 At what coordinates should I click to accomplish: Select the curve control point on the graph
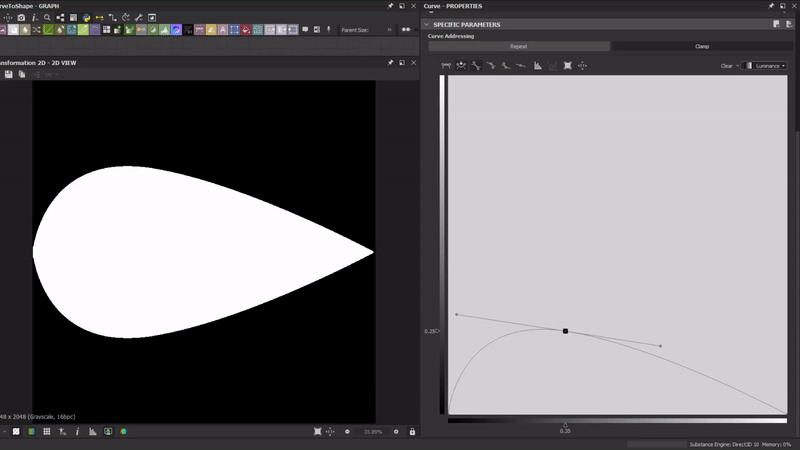pos(565,331)
